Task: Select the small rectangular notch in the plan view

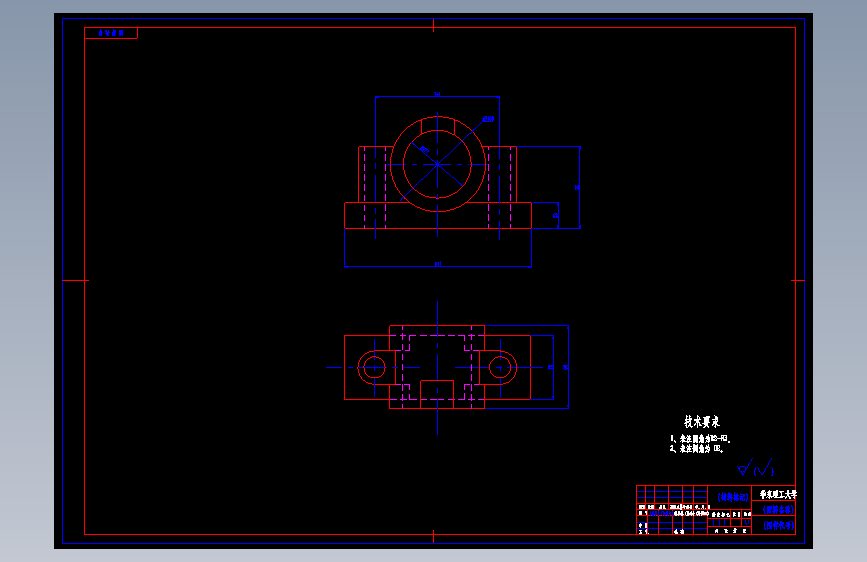Action: click(x=437, y=394)
